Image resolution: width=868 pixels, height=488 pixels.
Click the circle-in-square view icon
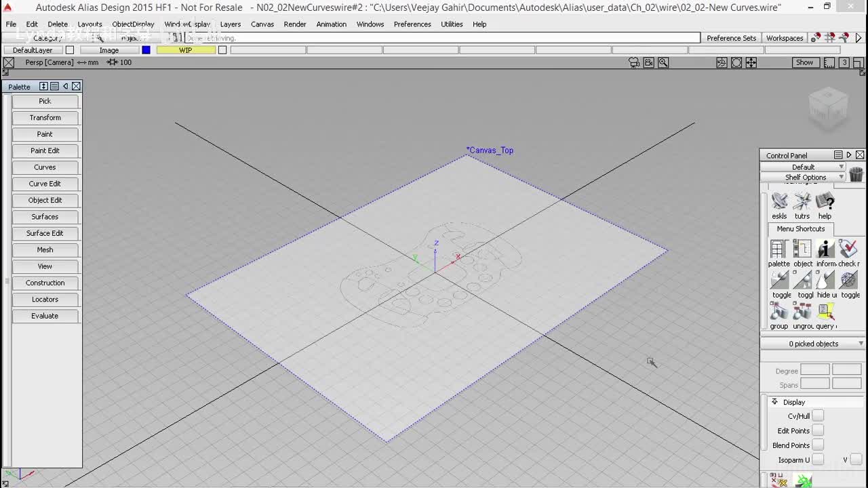click(x=736, y=62)
